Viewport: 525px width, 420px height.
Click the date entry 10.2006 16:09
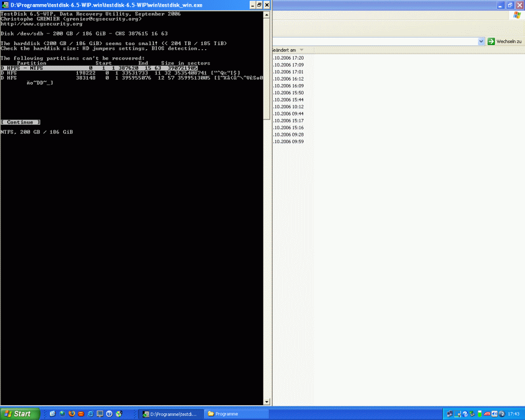coord(288,86)
